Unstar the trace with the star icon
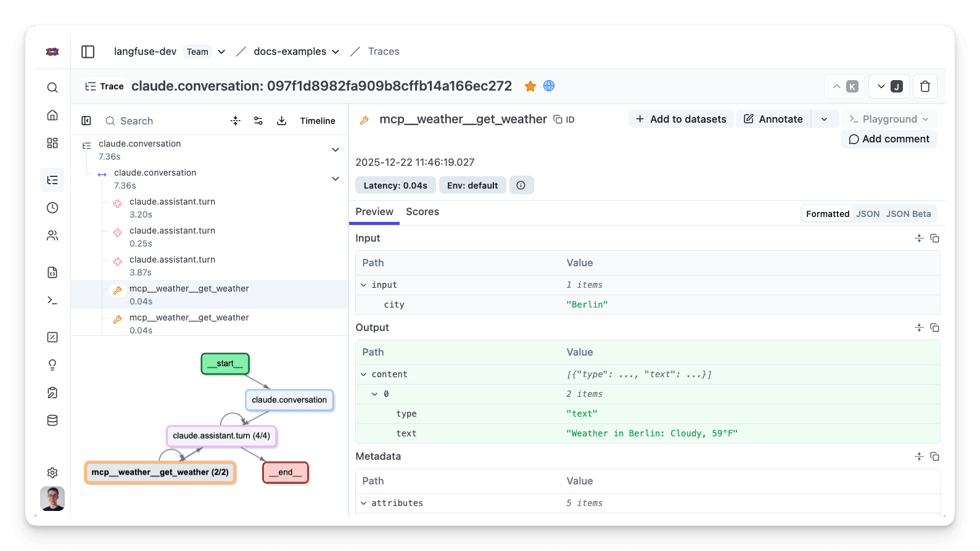This screenshot has width=980, height=551. [530, 86]
